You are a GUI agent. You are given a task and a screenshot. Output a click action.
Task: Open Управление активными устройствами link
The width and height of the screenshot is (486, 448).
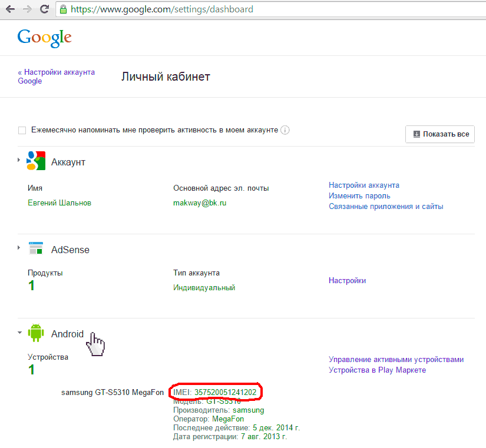tap(396, 360)
